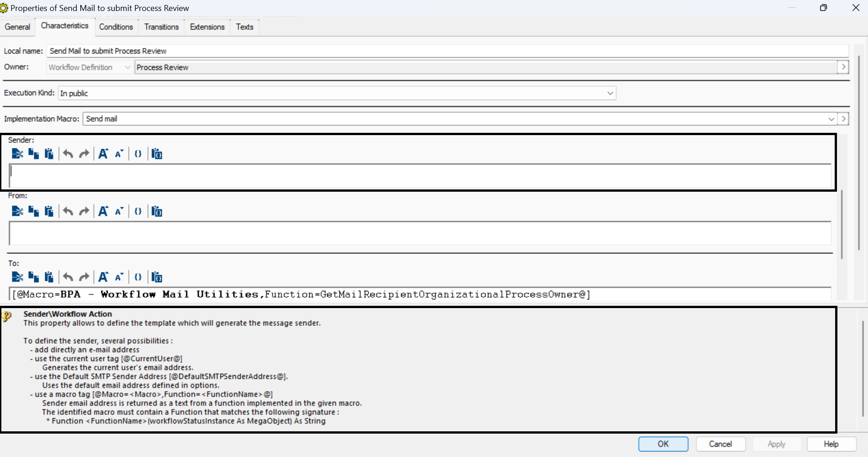868x461 pixels.
Task: Click the Cut icon in Sender toolbar
Action: (x=17, y=154)
